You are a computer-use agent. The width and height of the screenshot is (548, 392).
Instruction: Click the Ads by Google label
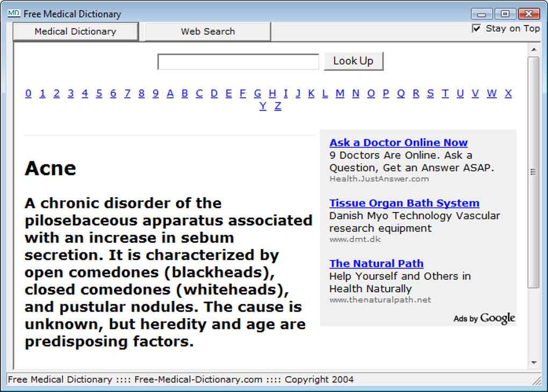tap(484, 318)
